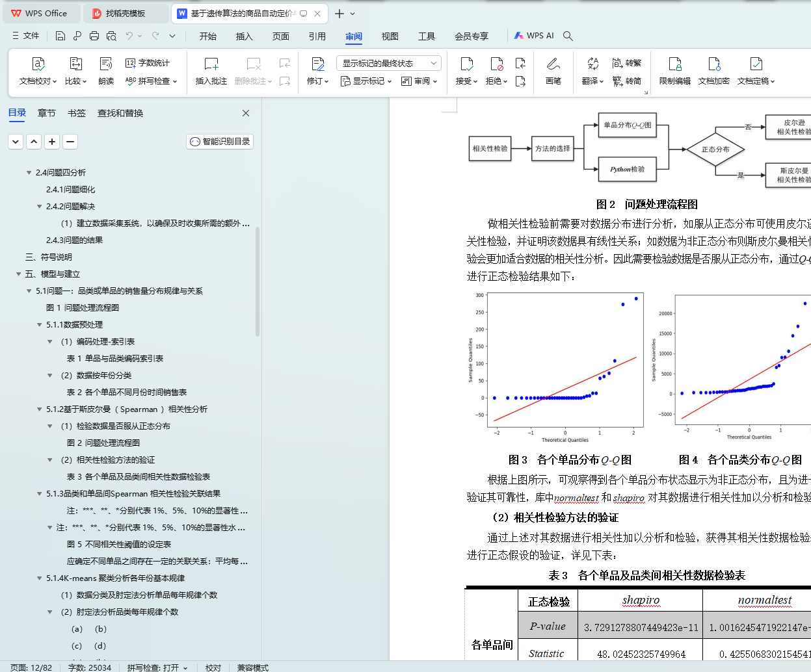Select the 书签 navigation pane tab

[77, 113]
